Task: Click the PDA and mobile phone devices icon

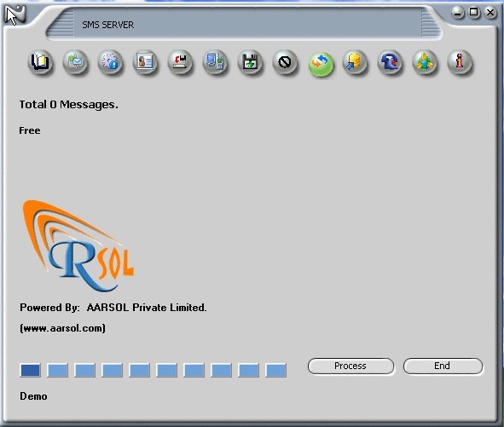Action: (215, 62)
